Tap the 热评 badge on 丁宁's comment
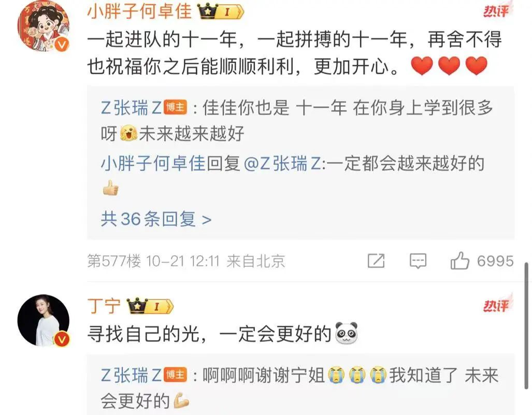This screenshot has height=415, width=532. click(x=496, y=305)
